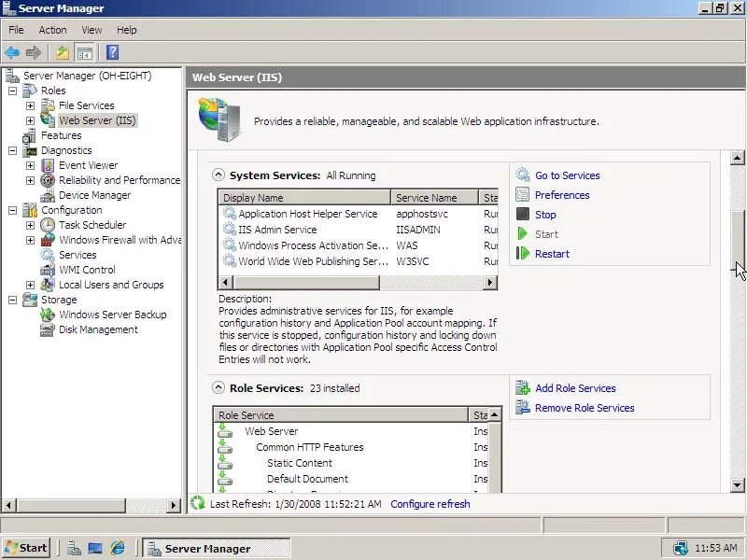
Task: Click the Services gear icon in tree
Action: pyautogui.click(x=48, y=255)
